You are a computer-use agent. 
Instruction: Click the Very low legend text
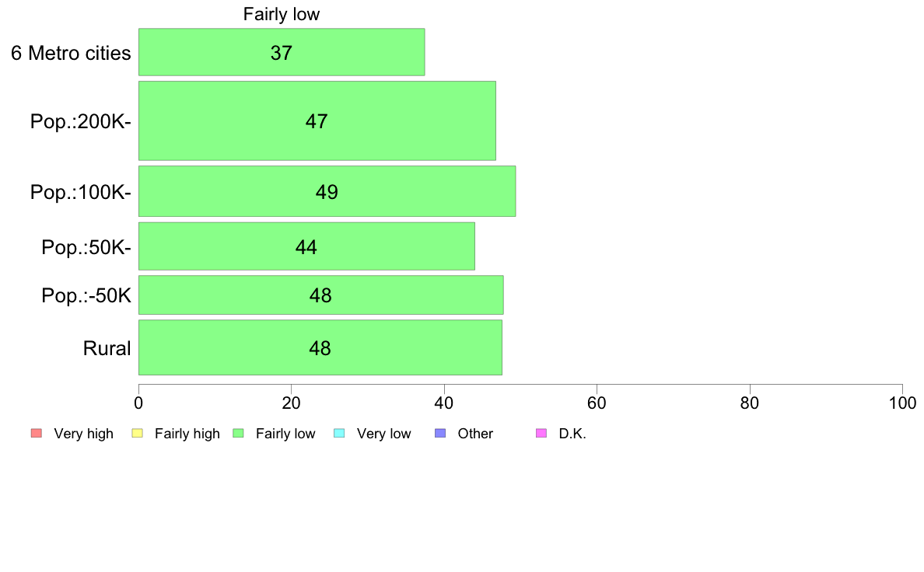point(383,434)
